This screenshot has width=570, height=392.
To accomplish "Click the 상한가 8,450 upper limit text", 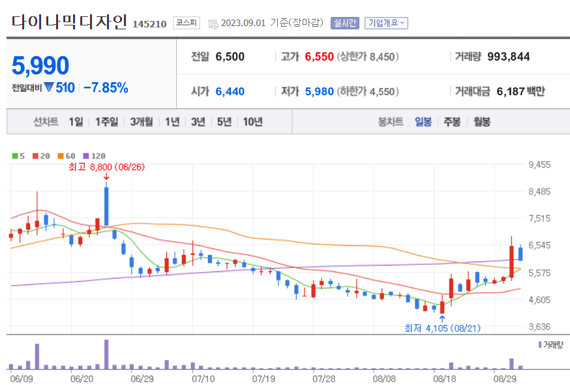I will [x=368, y=57].
